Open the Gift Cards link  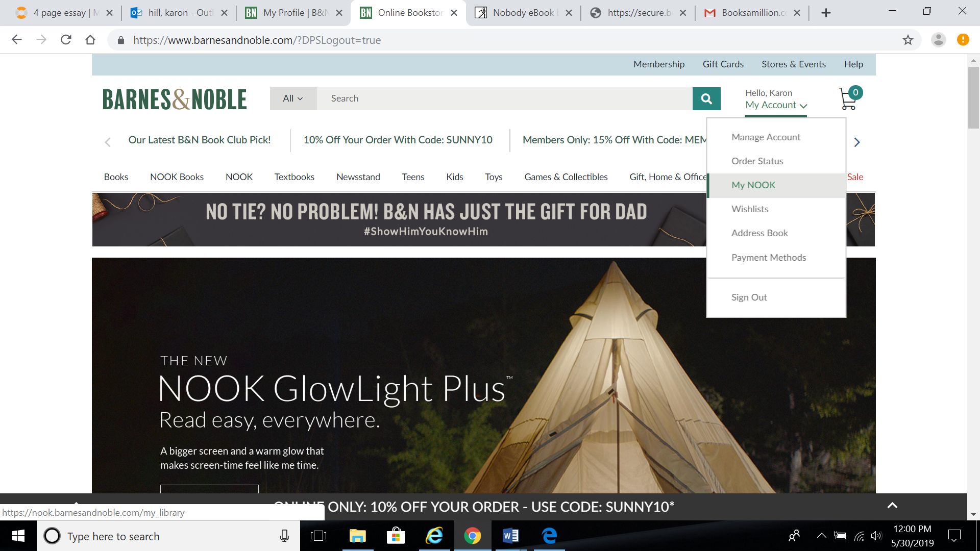[723, 64]
